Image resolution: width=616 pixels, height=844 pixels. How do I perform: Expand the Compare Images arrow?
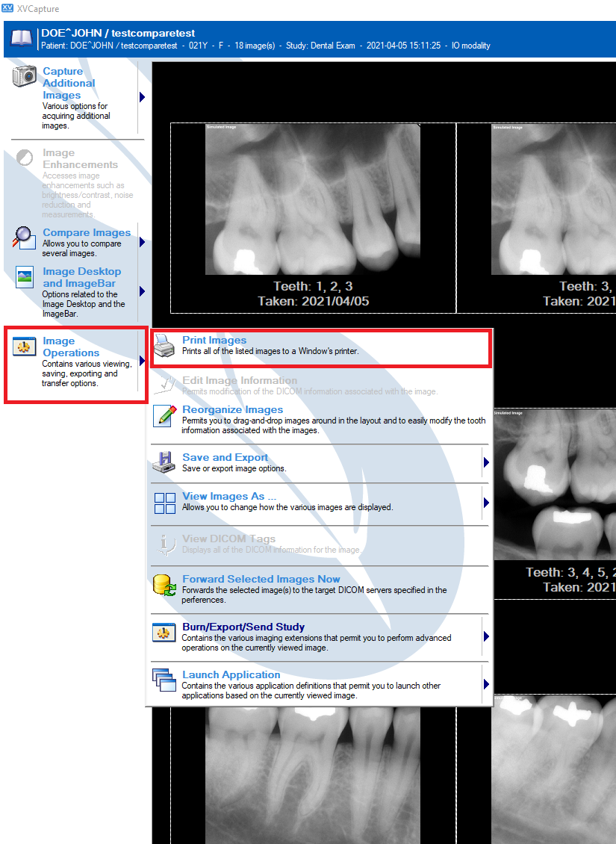tap(142, 242)
